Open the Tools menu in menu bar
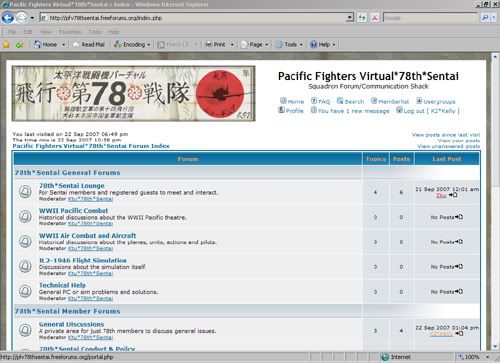Screen dimensions: 500x363 click(95, 32)
